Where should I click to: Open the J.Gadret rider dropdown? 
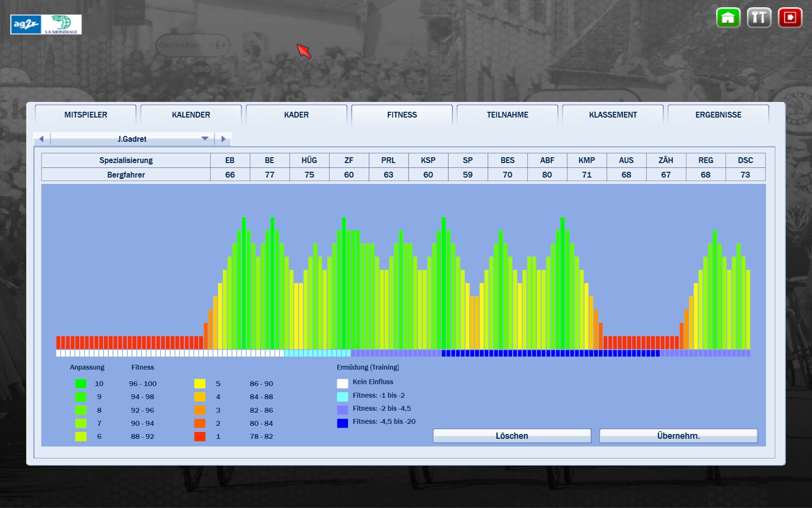[132, 139]
